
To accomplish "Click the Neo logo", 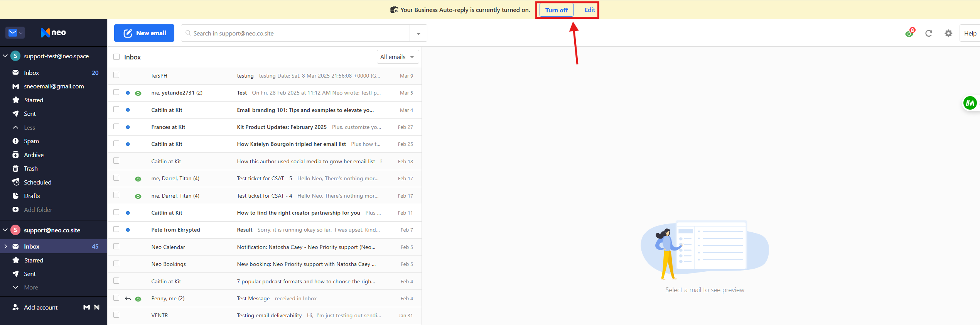I will [53, 33].
